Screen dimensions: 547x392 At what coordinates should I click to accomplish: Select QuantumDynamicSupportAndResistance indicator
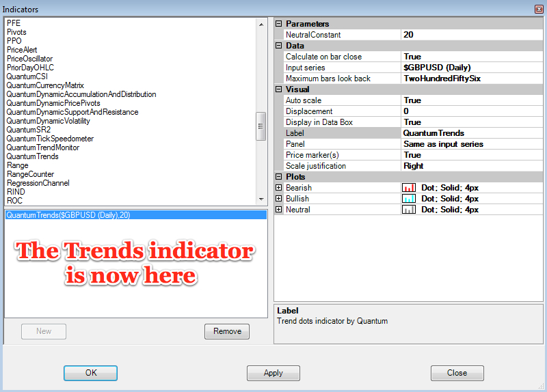72,112
